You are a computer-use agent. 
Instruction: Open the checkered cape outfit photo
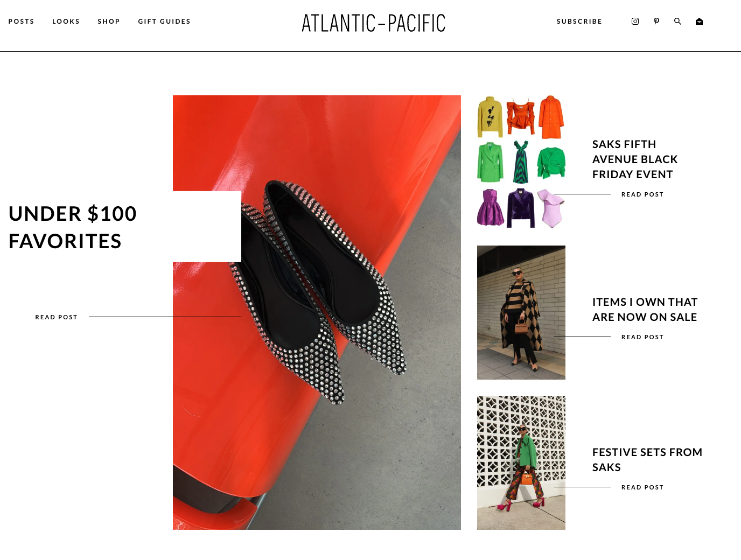tap(521, 312)
